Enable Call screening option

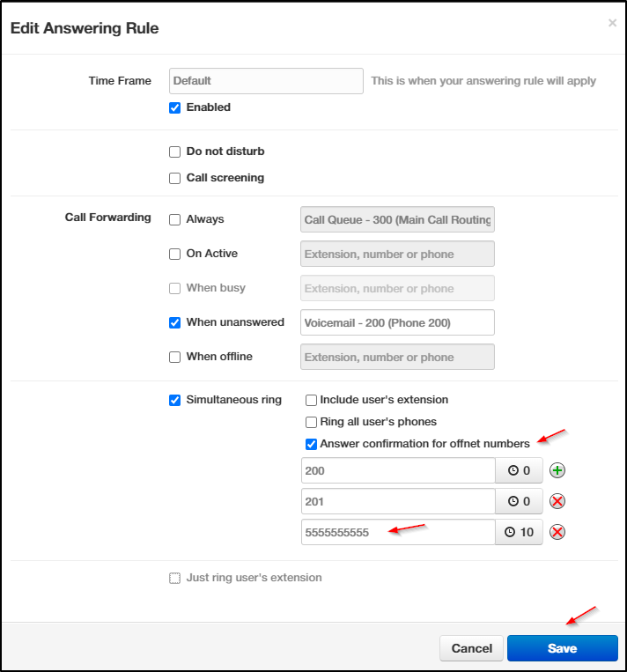click(175, 178)
